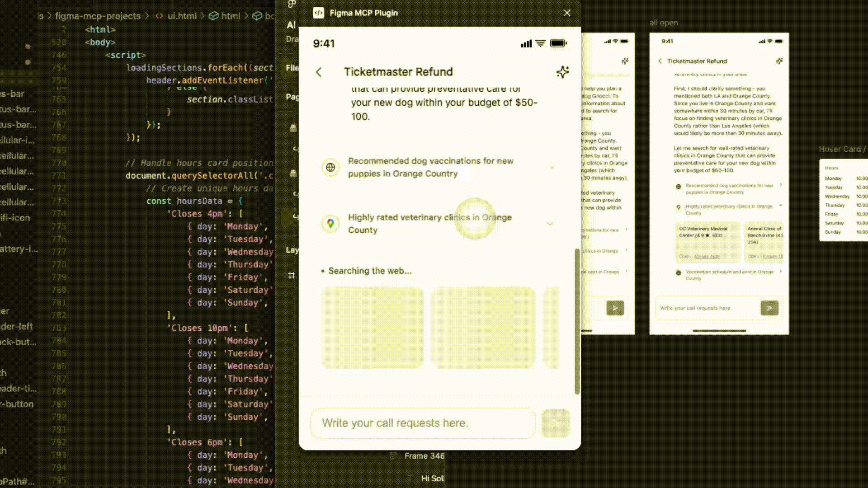Select the Frame 346 layer
This screenshot has width=868, height=488.
pyautogui.click(x=424, y=456)
